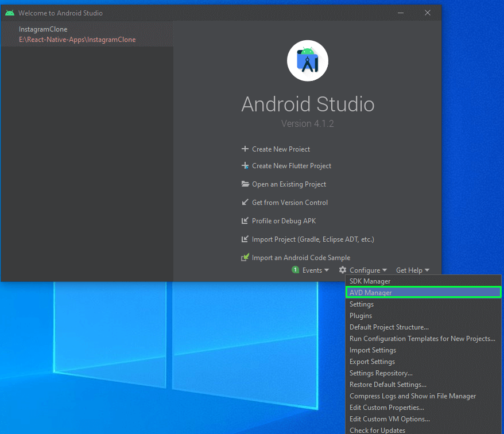Click the arrow icon for Get from Version Control

(x=245, y=203)
